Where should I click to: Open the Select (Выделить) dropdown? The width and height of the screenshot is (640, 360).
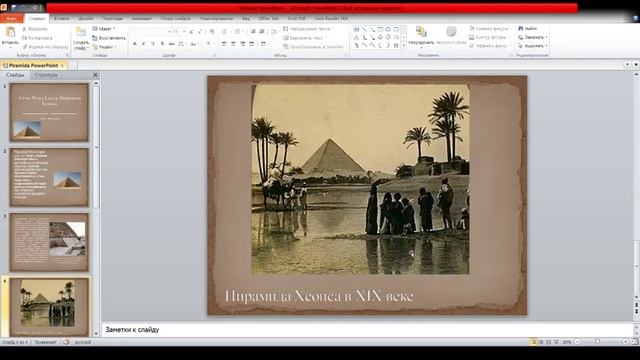point(533,46)
